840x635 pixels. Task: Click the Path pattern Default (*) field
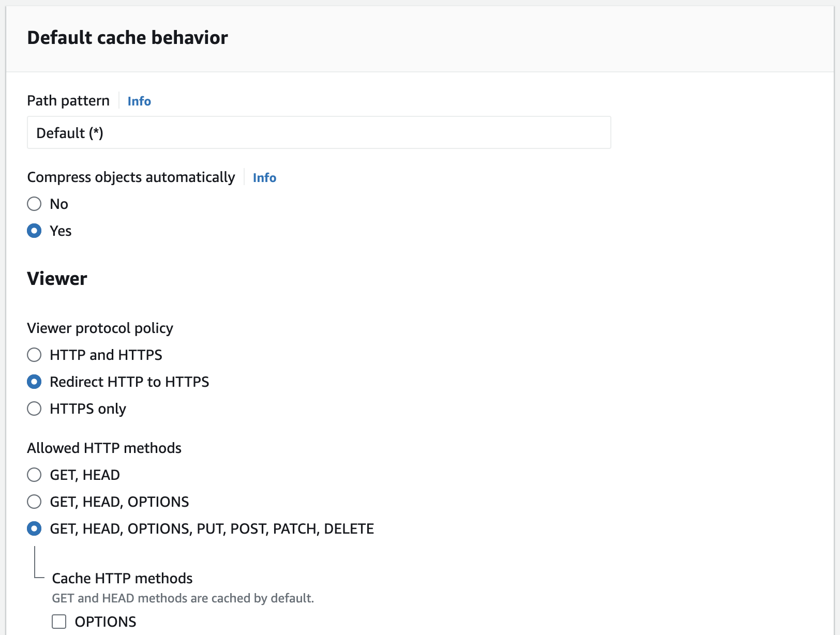coord(319,133)
